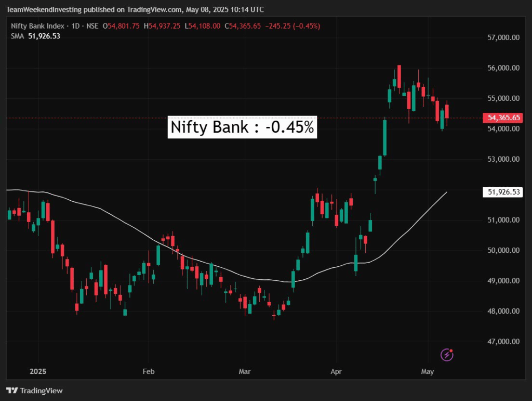Click the close value C54,365.65 in the legend
The image size is (532, 401).
click(x=243, y=26)
